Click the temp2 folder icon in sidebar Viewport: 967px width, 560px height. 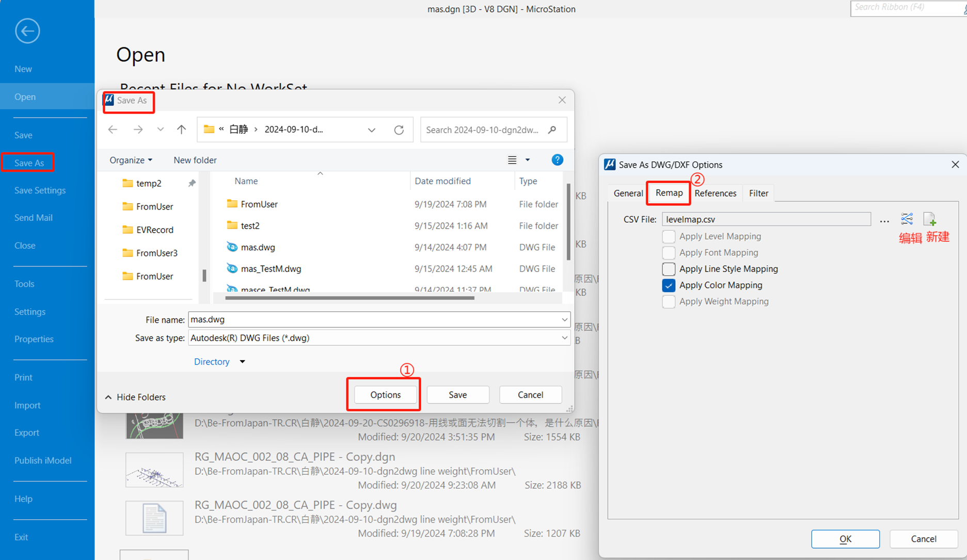point(128,183)
